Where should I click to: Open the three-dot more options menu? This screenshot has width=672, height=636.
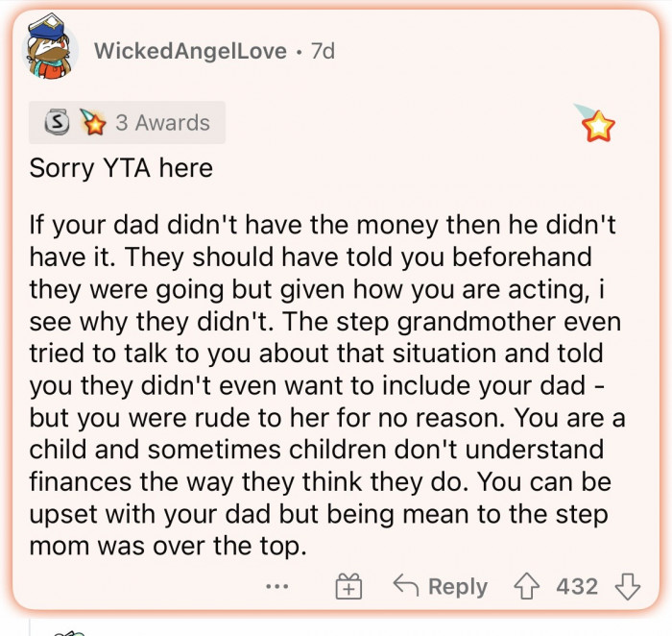click(277, 585)
